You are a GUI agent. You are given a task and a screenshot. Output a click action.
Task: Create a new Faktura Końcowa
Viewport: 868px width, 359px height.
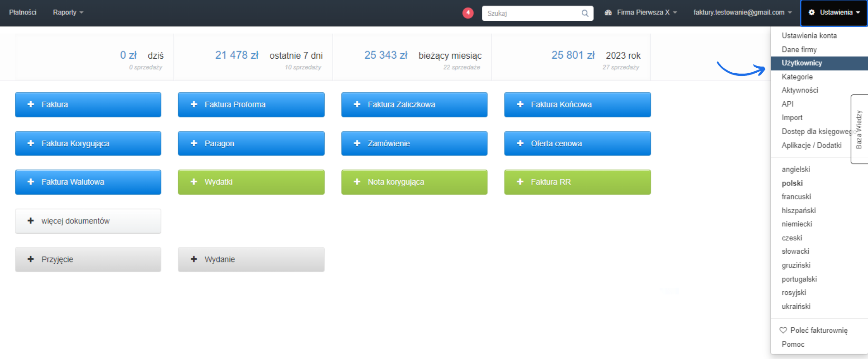578,104
